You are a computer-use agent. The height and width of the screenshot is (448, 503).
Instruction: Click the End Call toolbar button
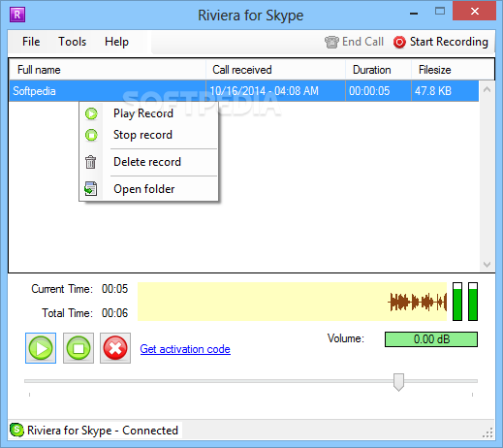click(x=354, y=42)
